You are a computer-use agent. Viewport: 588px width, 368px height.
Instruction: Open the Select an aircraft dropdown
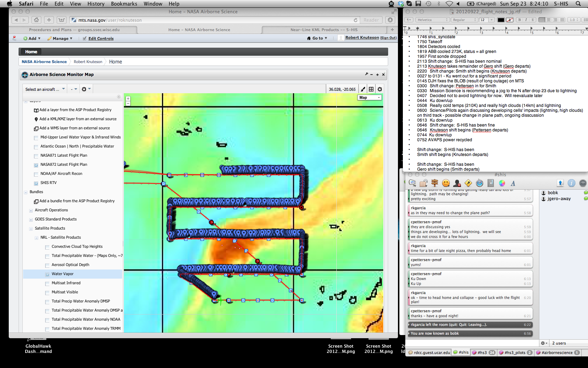click(x=45, y=89)
